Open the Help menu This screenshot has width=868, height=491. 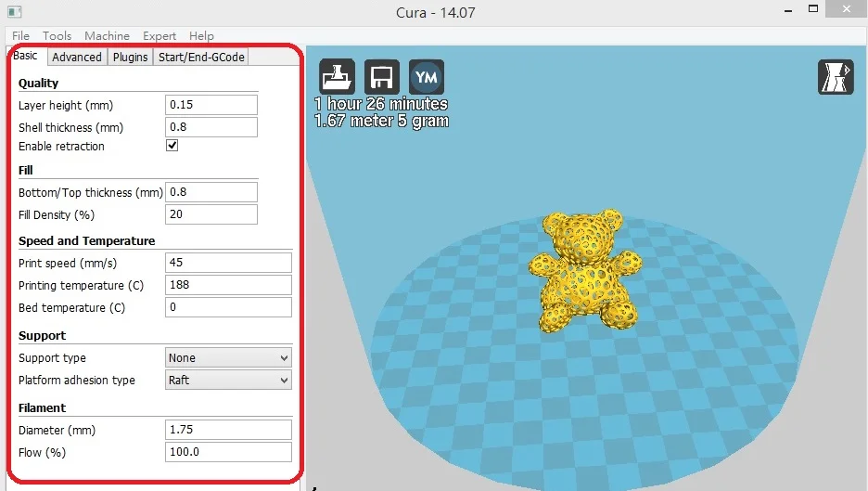point(201,36)
